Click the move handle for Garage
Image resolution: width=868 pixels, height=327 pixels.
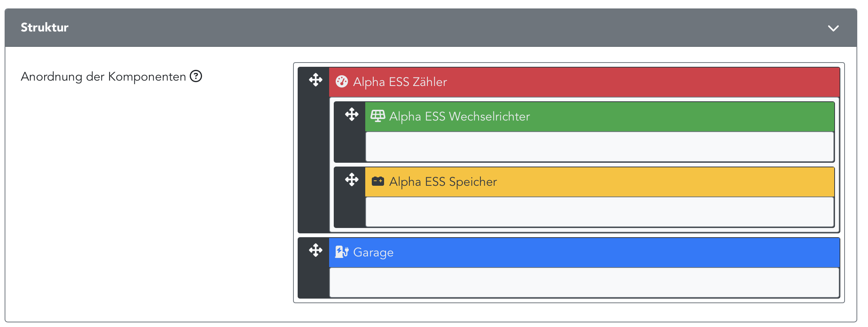click(x=315, y=250)
